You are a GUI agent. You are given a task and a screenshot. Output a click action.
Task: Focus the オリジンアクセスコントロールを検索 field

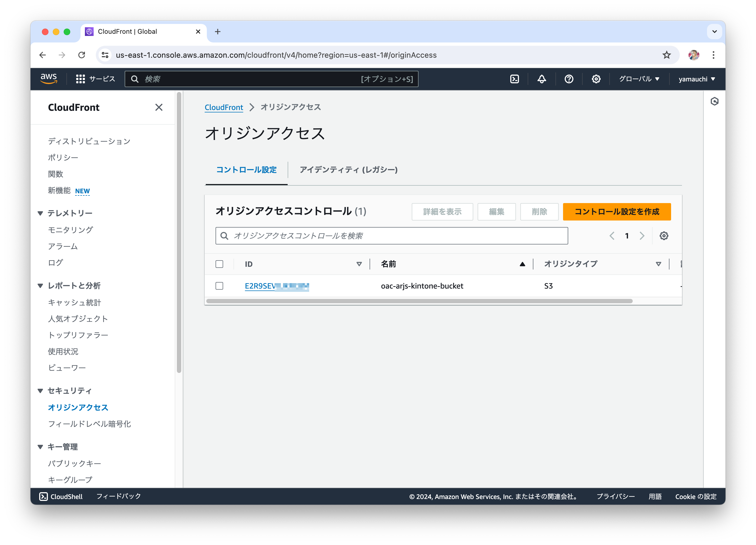tap(391, 236)
